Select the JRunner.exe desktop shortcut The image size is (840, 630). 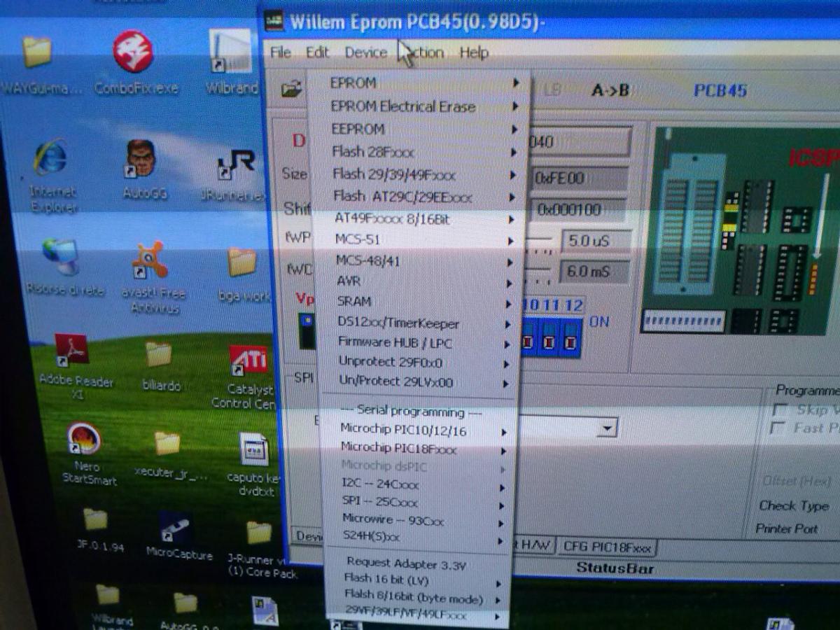pyautogui.click(x=234, y=175)
